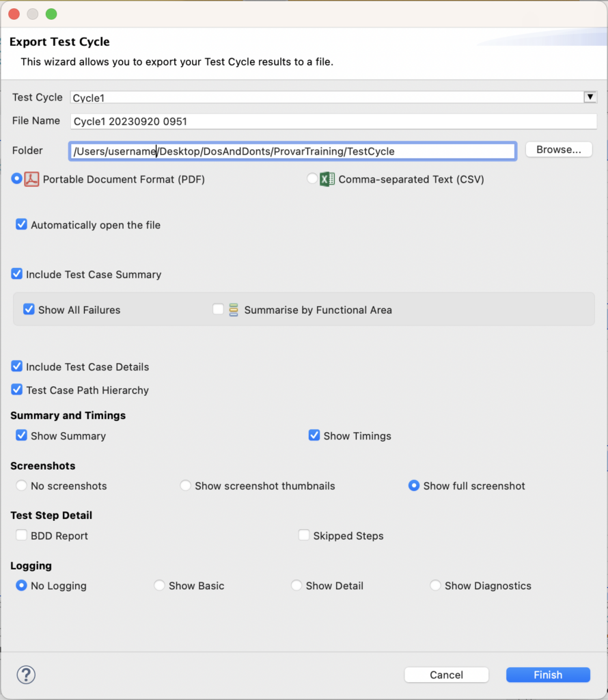Select Portable Document Format (PDF)
Image resolution: width=608 pixels, height=700 pixels.
[x=15, y=178]
